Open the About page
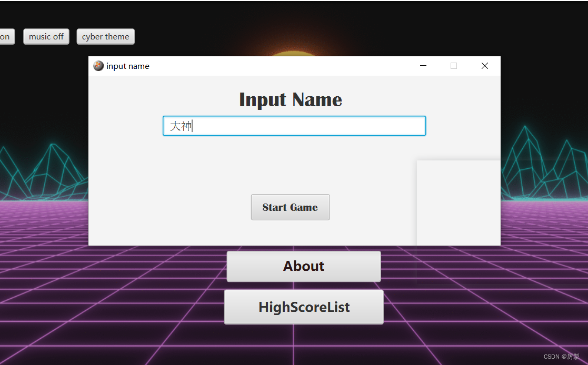Screen dimensions: 588x365 pos(304,266)
